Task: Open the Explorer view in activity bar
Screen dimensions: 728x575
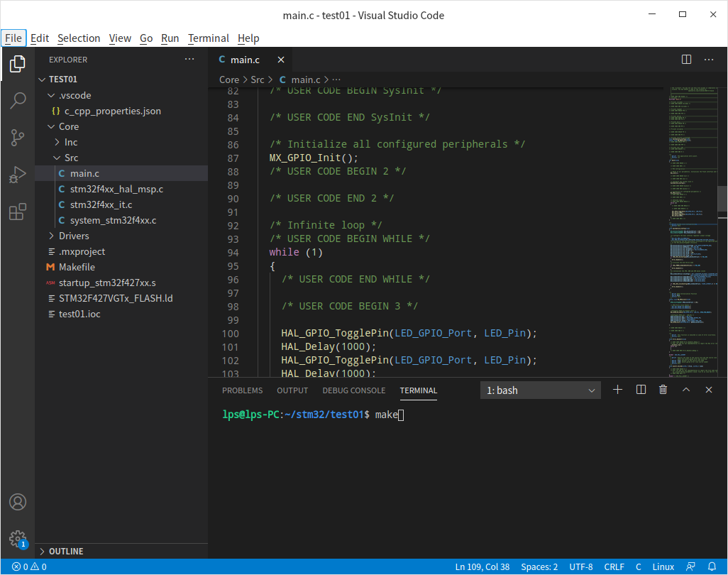Action: coord(18,64)
